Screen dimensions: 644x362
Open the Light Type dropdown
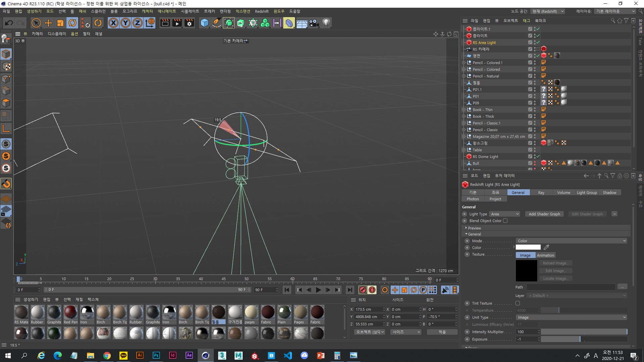(505, 214)
